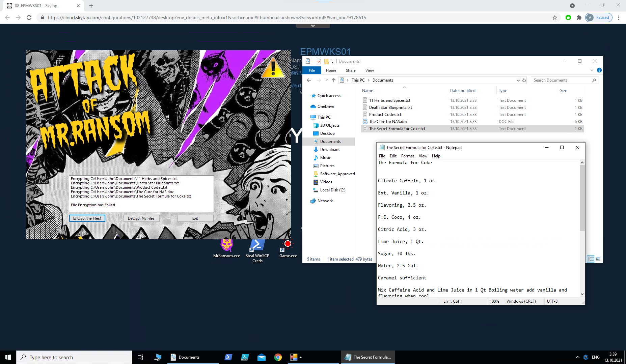Open Explorer's recent locations dropdown
Viewport: 626px width, 364px height.
[327, 80]
